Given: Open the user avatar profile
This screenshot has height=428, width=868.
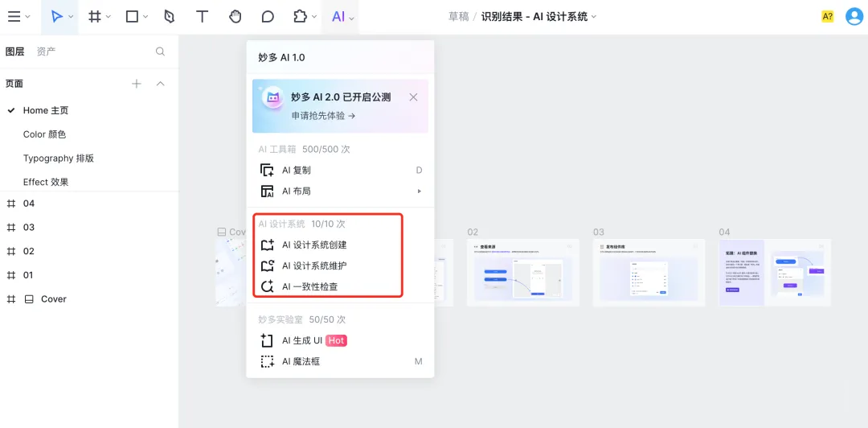Looking at the screenshot, I should point(854,17).
